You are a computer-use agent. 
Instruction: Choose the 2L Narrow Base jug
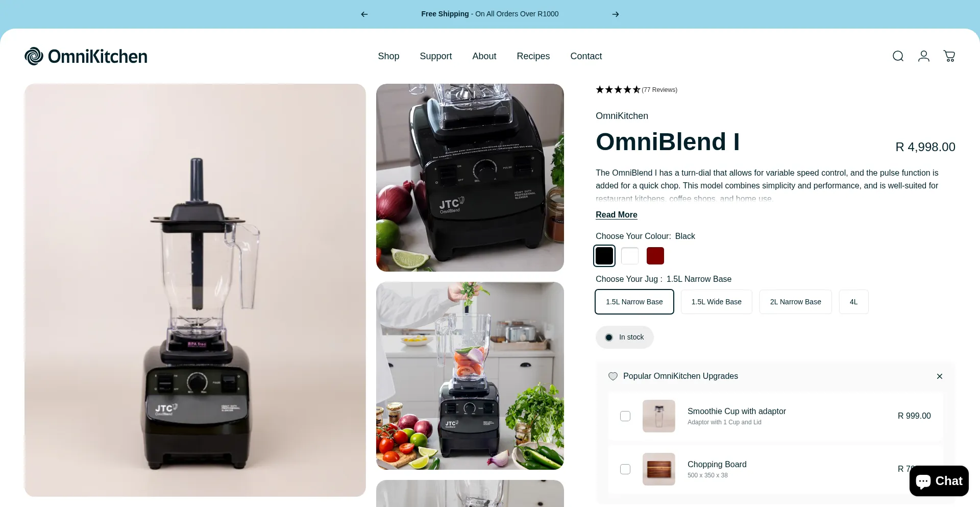pyautogui.click(x=795, y=302)
